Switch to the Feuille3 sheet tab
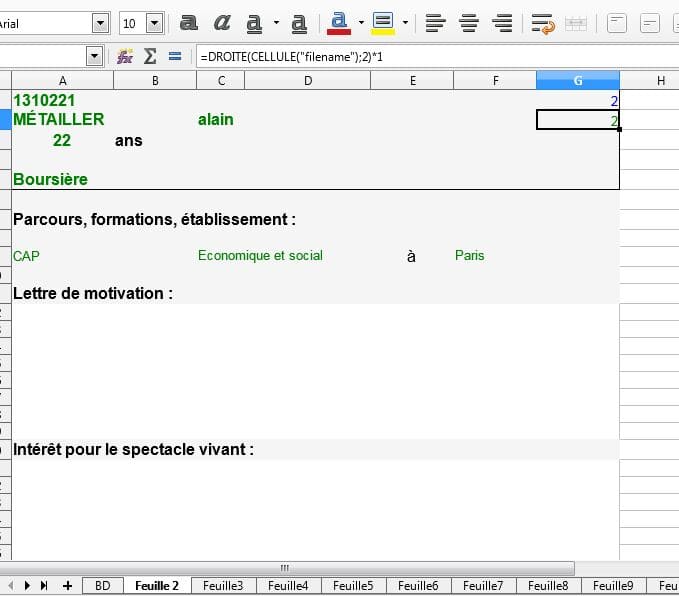The image size is (679, 596). pos(223,586)
